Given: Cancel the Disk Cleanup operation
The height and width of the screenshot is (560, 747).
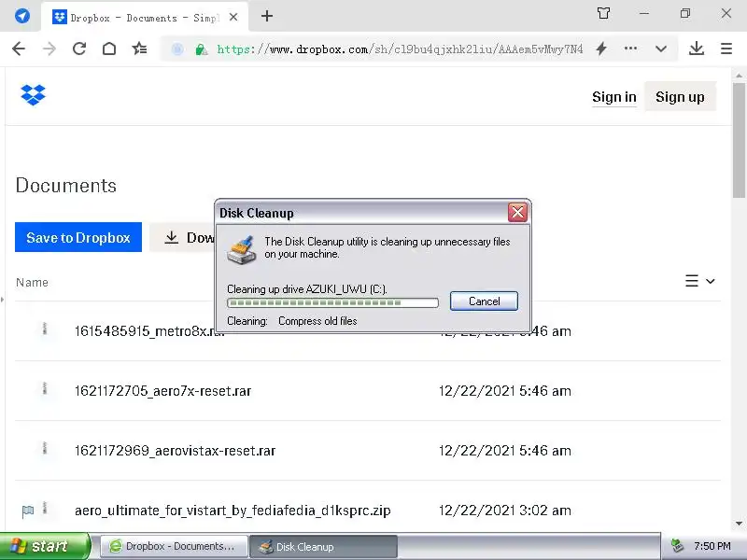Looking at the screenshot, I should pos(484,301).
